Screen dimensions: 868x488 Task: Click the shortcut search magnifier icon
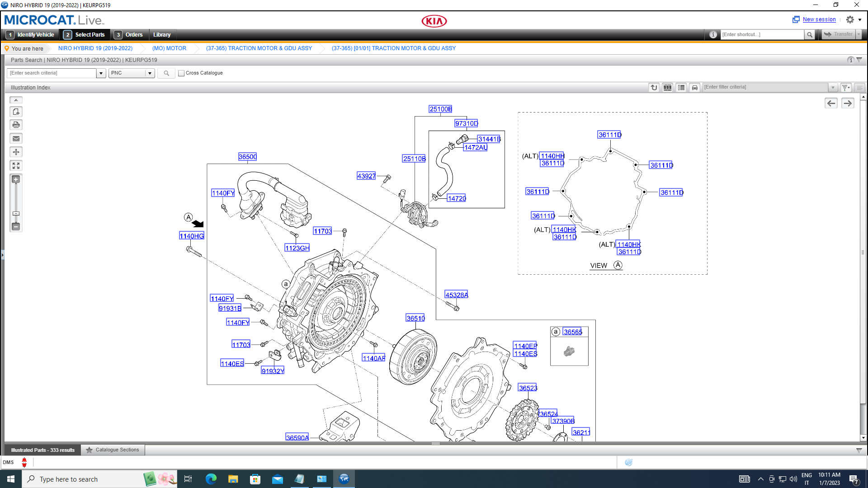click(809, 34)
